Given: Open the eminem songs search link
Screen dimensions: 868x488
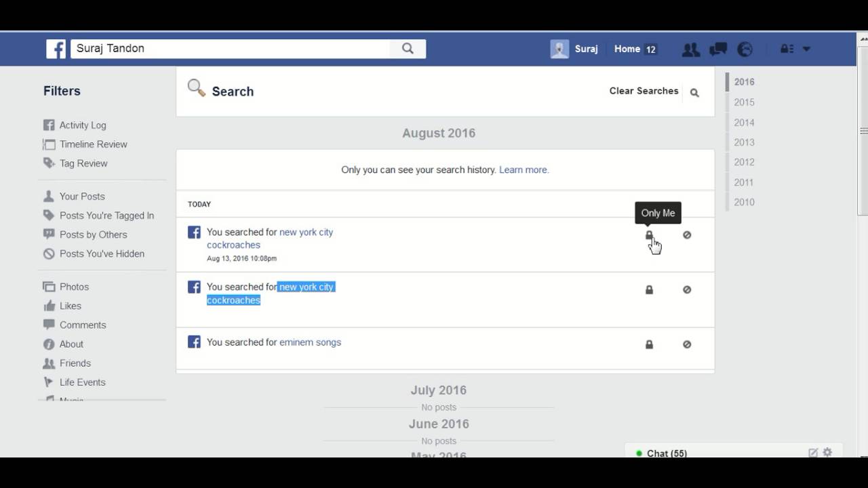Looking at the screenshot, I should coord(310,342).
